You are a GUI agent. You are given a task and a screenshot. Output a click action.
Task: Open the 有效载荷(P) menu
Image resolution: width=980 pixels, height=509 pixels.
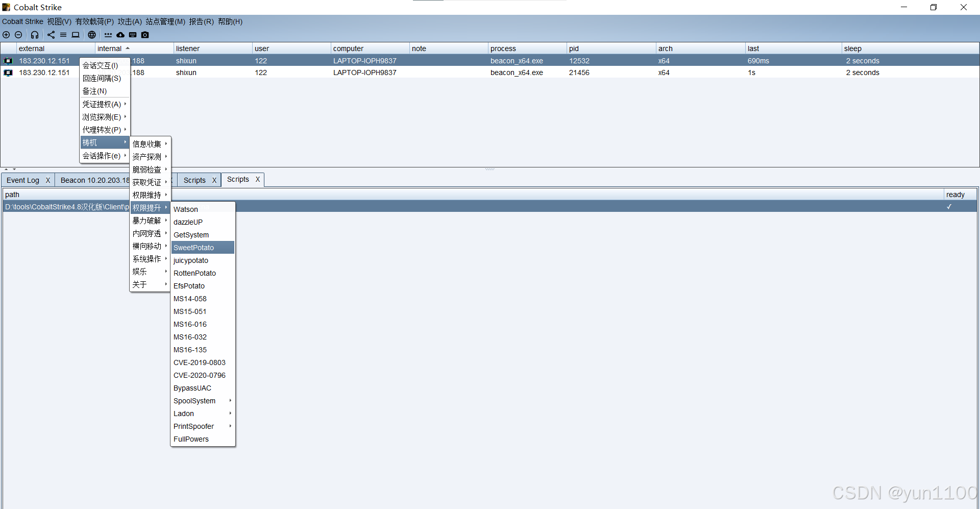94,21
